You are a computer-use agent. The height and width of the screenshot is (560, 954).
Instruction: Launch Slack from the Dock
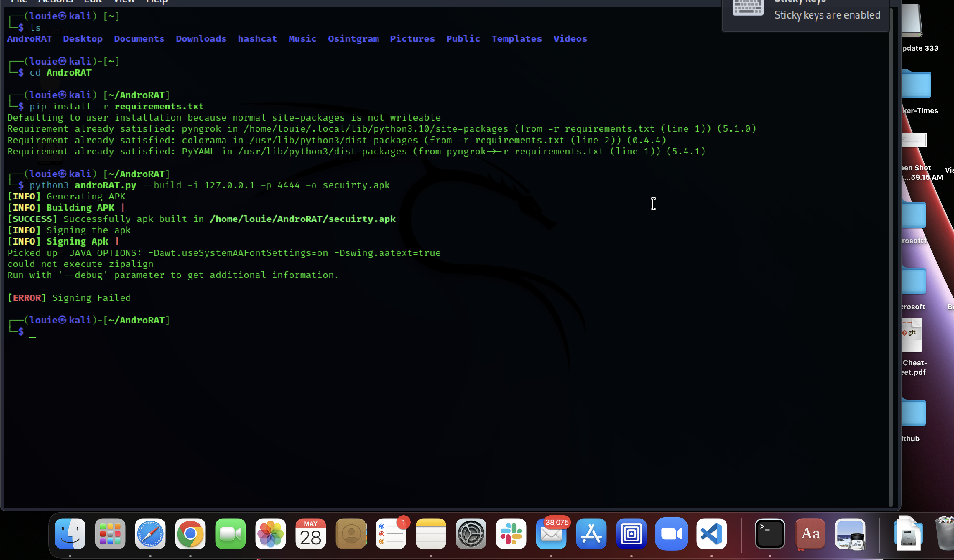[x=511, y=534]
